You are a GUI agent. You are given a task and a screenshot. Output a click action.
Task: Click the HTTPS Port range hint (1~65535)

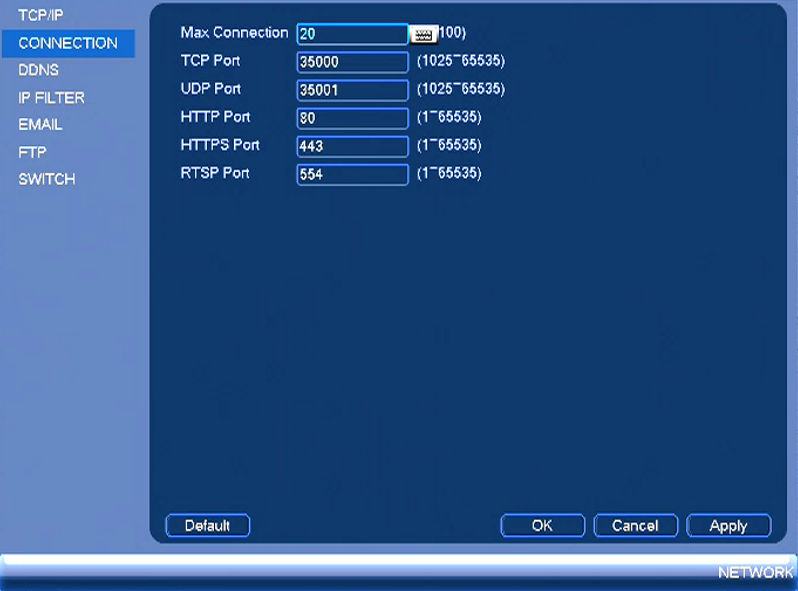(x=449, y=145)
